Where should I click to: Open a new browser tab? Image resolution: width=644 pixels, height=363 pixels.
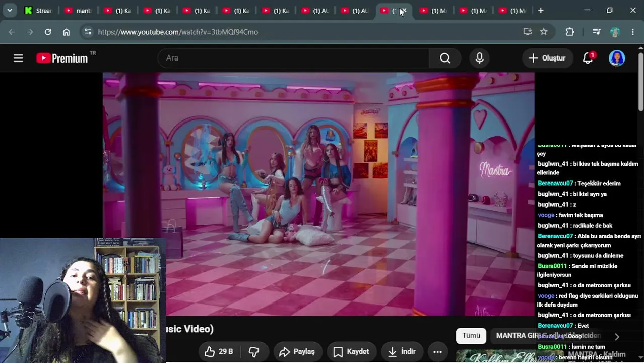tap(541, 10)
